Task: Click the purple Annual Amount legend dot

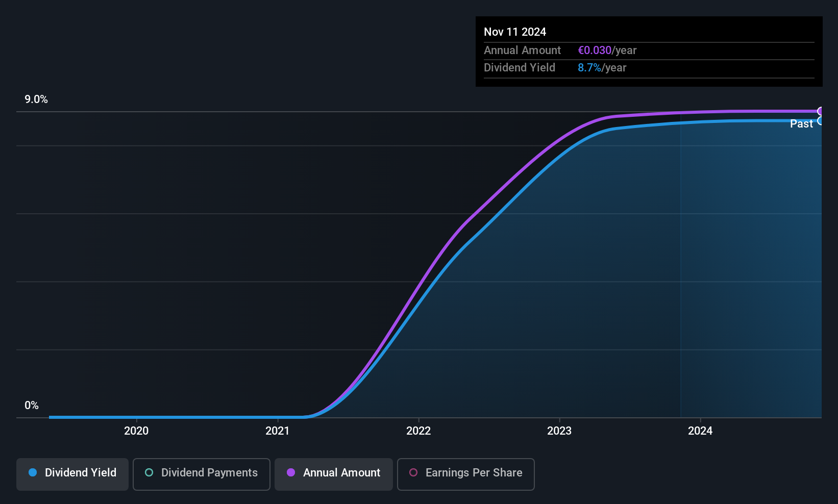Action: 291,472
